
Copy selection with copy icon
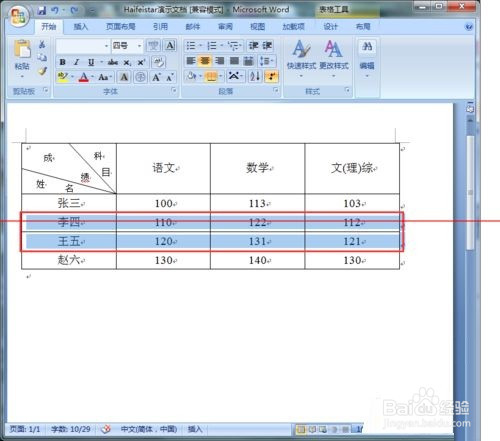42,57
